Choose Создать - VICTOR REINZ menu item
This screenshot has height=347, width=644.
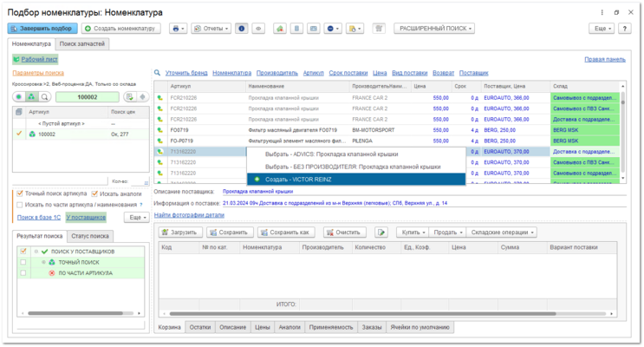(x=356, y=180)
